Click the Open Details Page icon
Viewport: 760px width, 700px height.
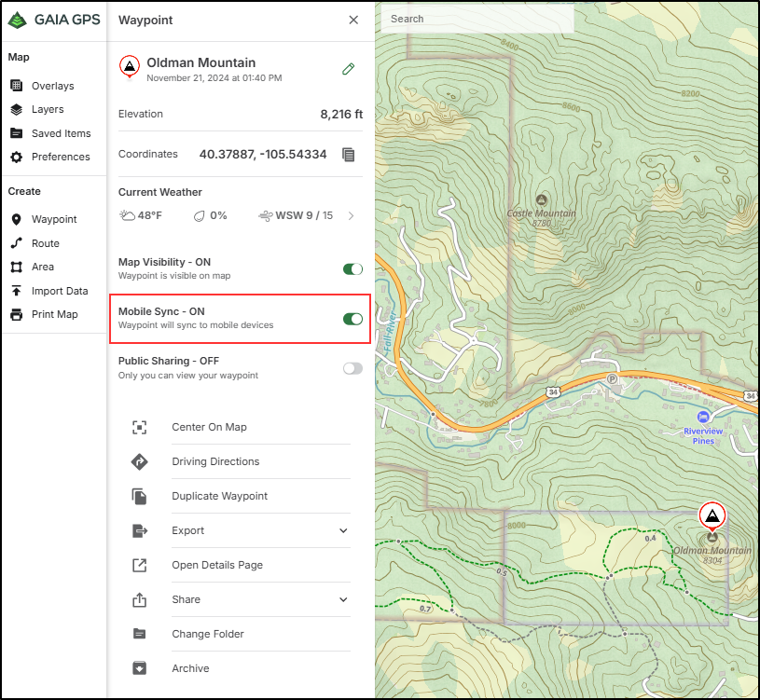[139, 566]
